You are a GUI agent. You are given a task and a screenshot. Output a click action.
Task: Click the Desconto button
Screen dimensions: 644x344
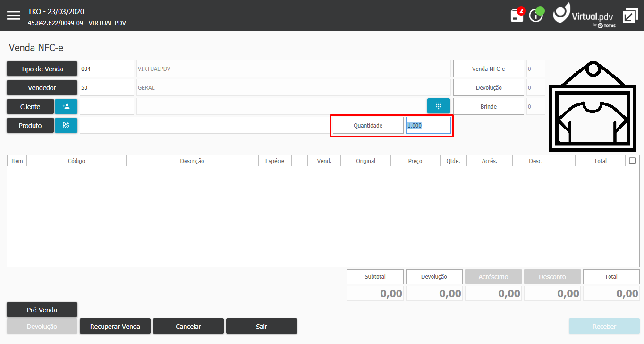pos(552,276)
